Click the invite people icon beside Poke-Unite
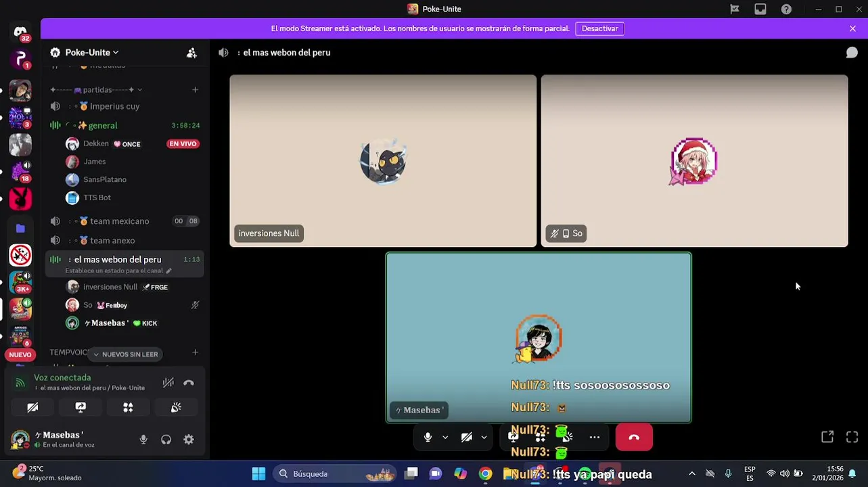The image size is (868, 487). pos(191,53)
